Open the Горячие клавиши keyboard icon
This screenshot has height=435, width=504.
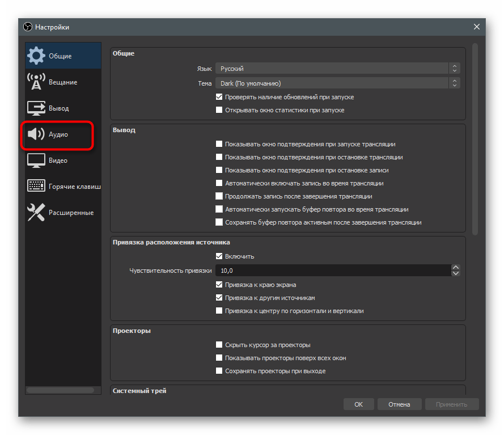click(x=36, y=187)
